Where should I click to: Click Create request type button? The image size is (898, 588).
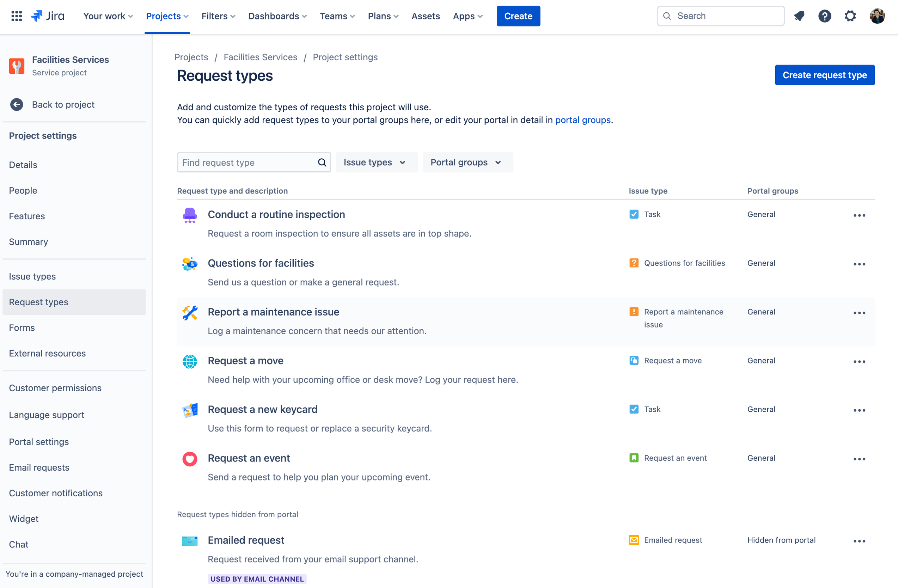[825, 75]
